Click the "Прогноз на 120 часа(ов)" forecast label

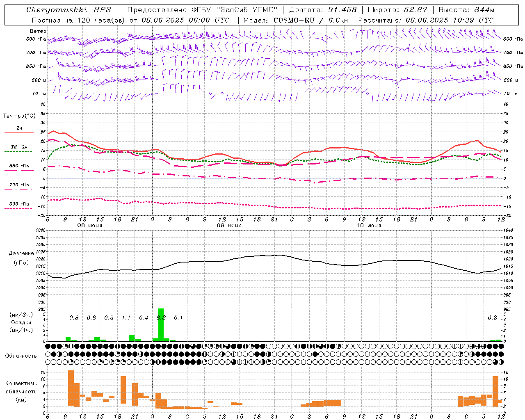tap(79, 20)
